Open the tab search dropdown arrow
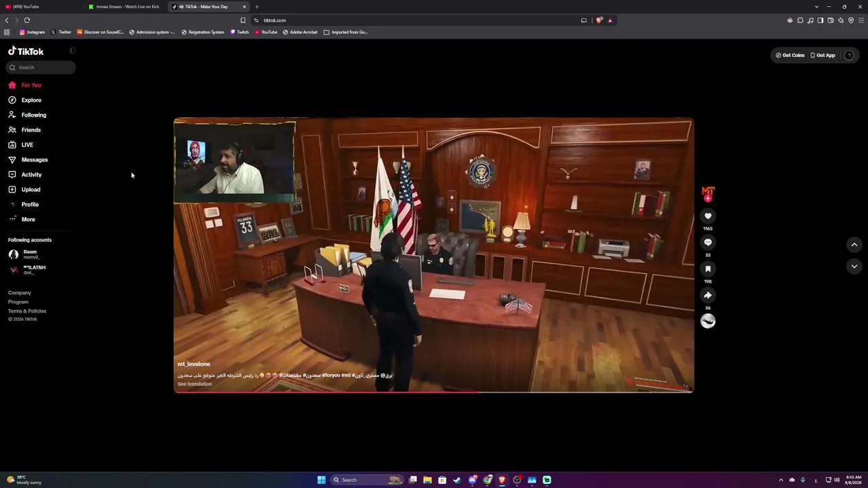The image size is (868, 488). pos(817,7)
